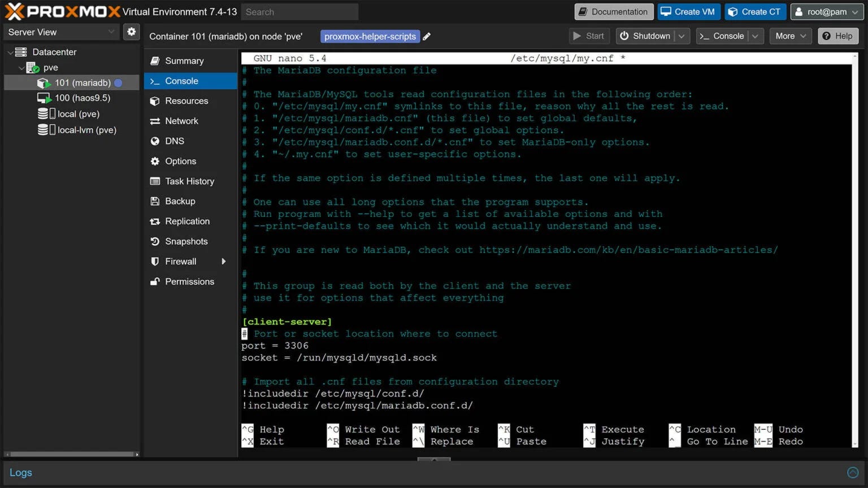Image resolution: width=868 pixels, height=488 pixels.
Task: Click the gear icon beside Server View
Action: click(131, 32)
